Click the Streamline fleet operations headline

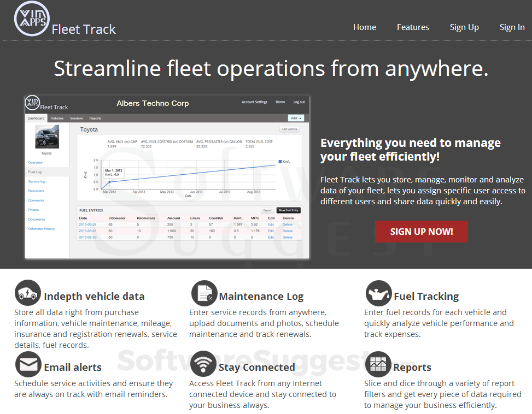tap(271, 69)
